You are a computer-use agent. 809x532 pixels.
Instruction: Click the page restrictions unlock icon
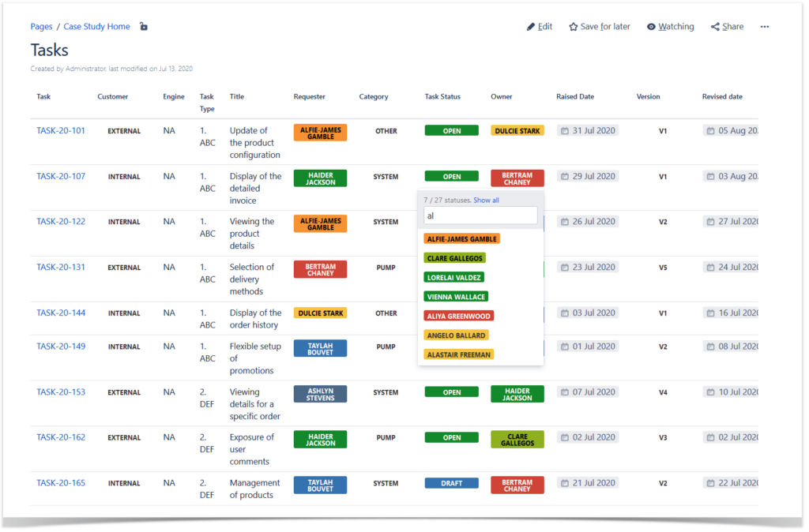[x=143, y=26]
